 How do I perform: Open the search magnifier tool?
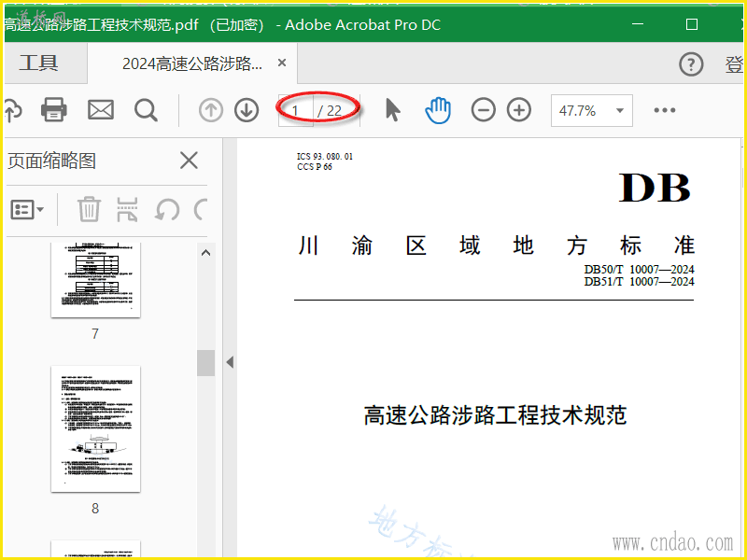click(146, 110)
